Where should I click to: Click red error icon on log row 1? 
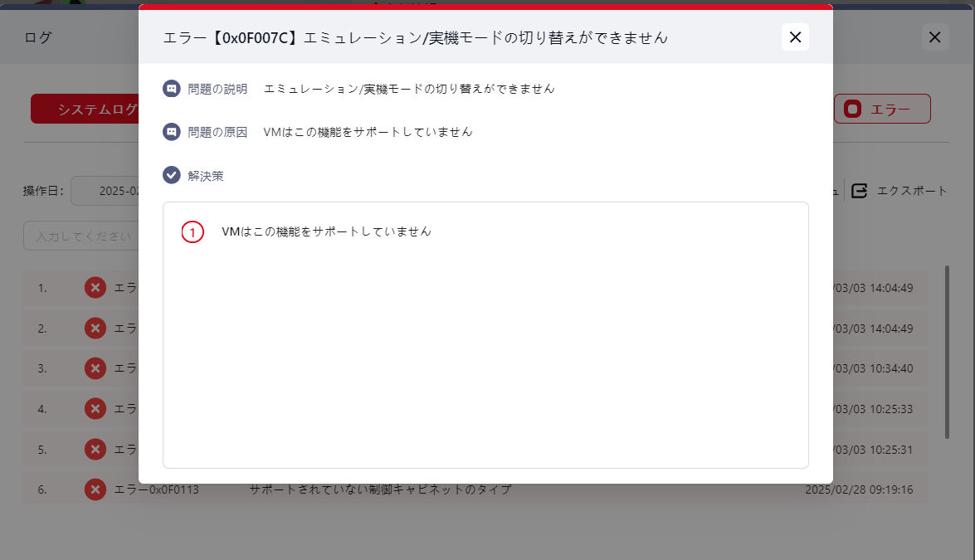[x=95, y=288]
